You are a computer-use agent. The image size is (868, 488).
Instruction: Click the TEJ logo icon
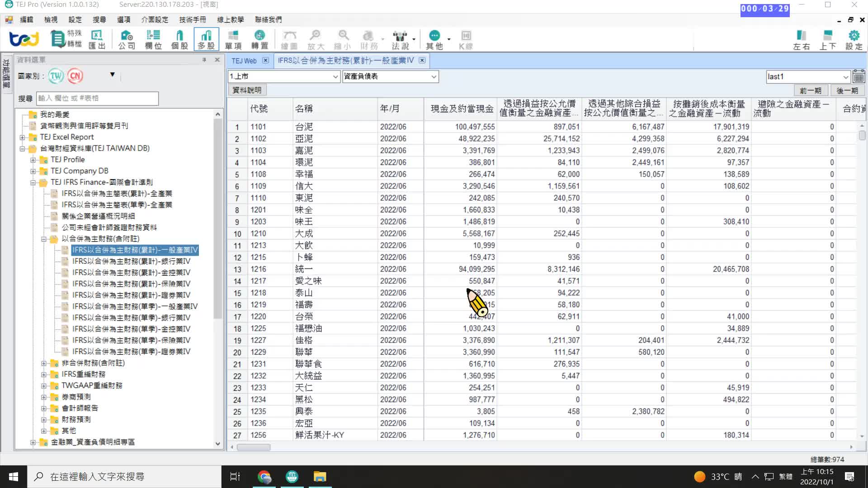click(24, 39)
